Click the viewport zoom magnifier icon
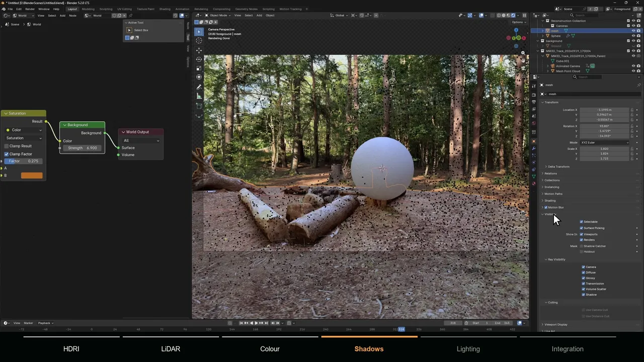This screenshot has width=644, height=362. click(x=523, y=53)
